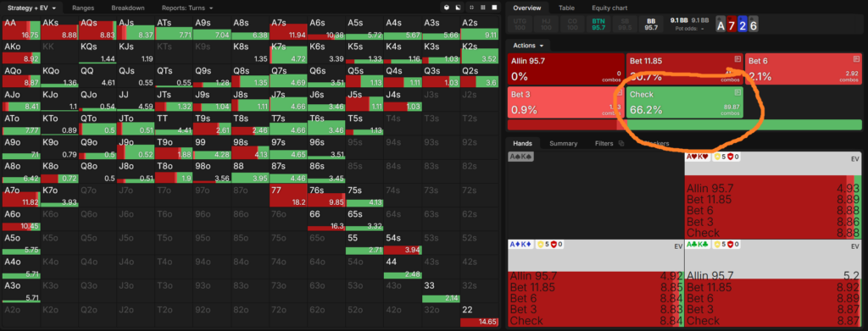The image size is (868, 331).
Task: Select the 77 cell showing 18.2
Action: coord(288,196)
